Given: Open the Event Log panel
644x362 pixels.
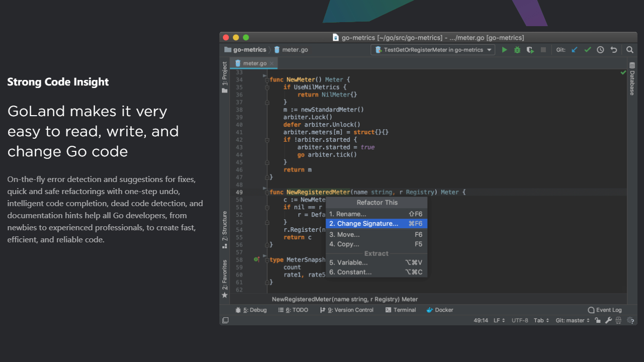Looking at the screenshot, I should point(605,310).
